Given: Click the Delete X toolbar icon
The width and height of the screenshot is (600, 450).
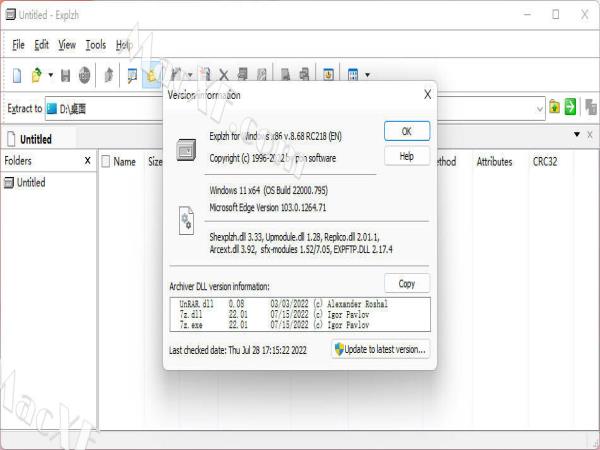Looking at the screenshot, I should pos(224,75).
